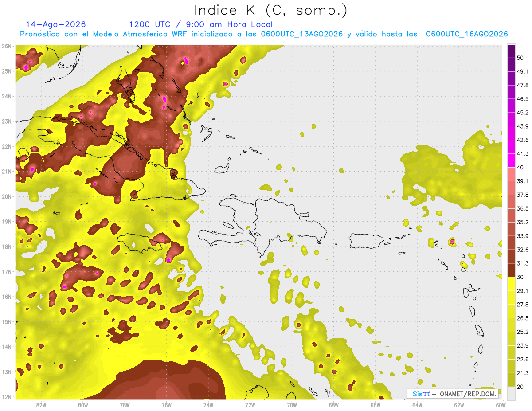Viewport: 532px width, 411px height.
Task: Click colorbar value "29.1"
Action: [522, 291]
